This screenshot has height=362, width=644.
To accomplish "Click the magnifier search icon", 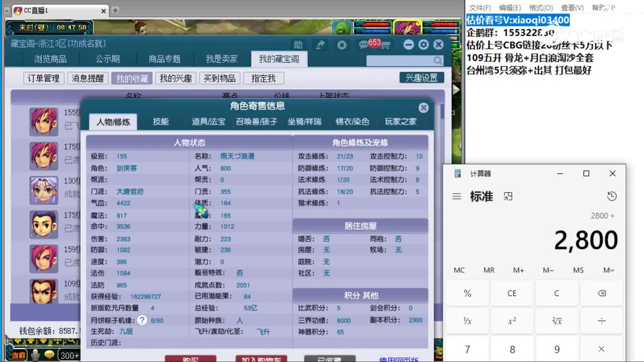I will coord(437,60).
